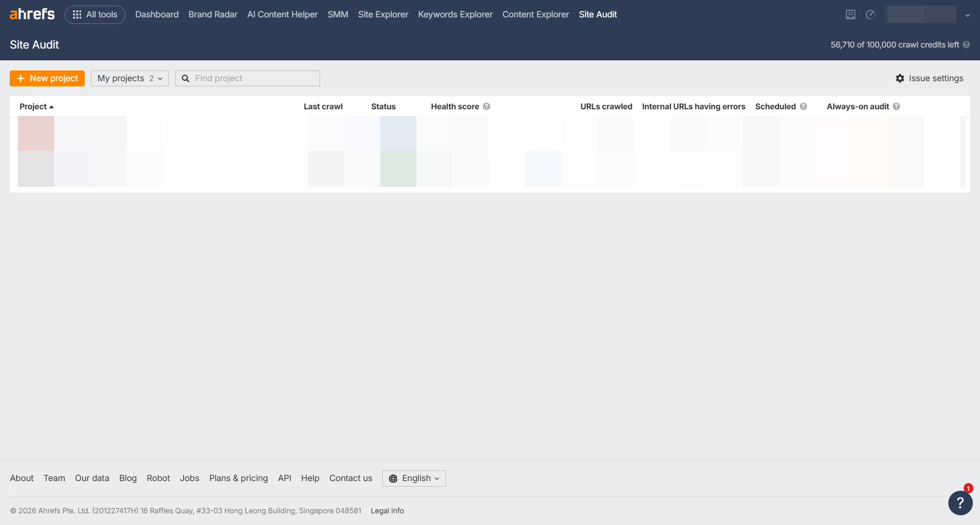Expand the My projects dropdown
980x525 pixels.
click(x=130, y=78)
